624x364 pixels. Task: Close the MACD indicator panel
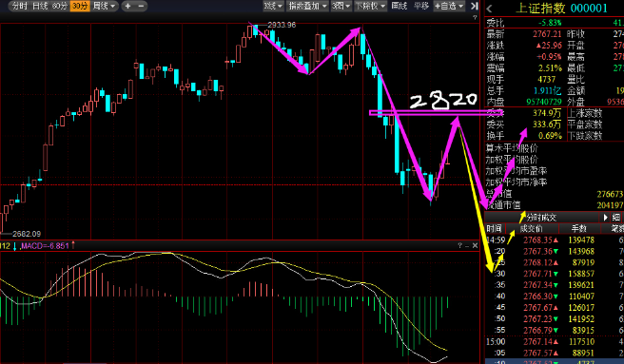click(x=475, y=246)
